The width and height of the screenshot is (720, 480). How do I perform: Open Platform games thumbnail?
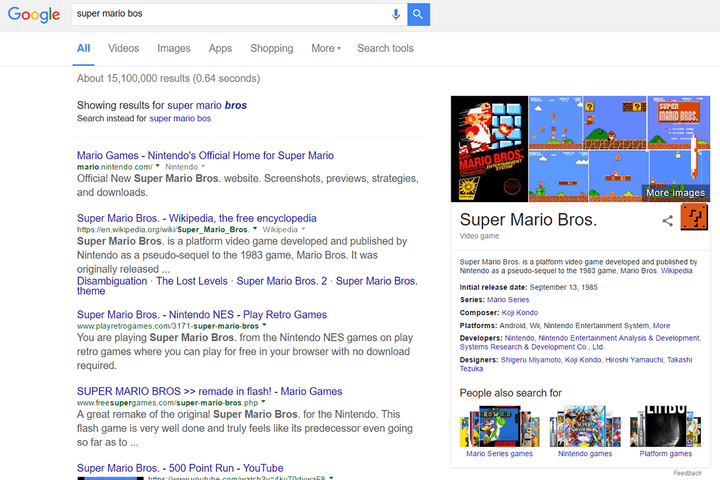(x=666, y=426)
